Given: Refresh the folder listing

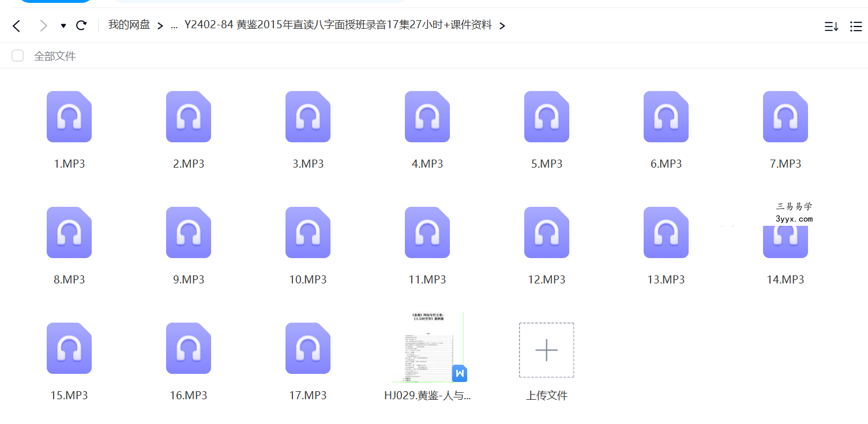Looking at the screenshot, I should (x=81, y=25).
